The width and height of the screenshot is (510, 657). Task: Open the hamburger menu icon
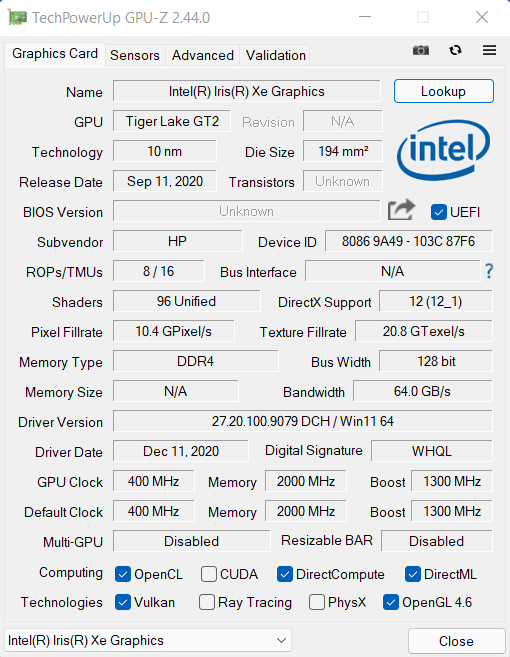489,51
